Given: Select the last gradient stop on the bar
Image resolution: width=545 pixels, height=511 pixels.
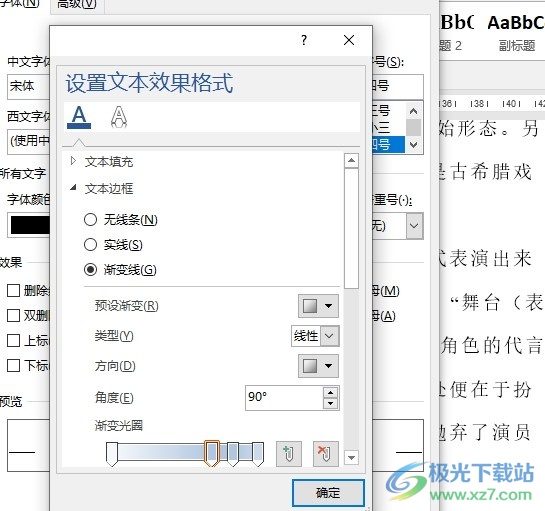Looking at the screenshot, I should pos(258,454).
